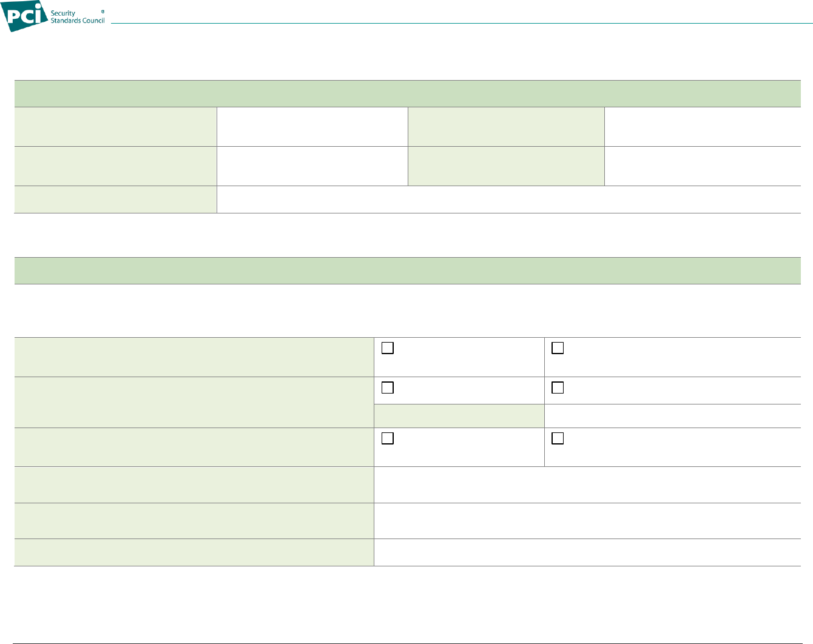The height and width of the screenshot is (644, 813).
Task: Enable the right checkbox in the third checkbox row
Action: 558,438
